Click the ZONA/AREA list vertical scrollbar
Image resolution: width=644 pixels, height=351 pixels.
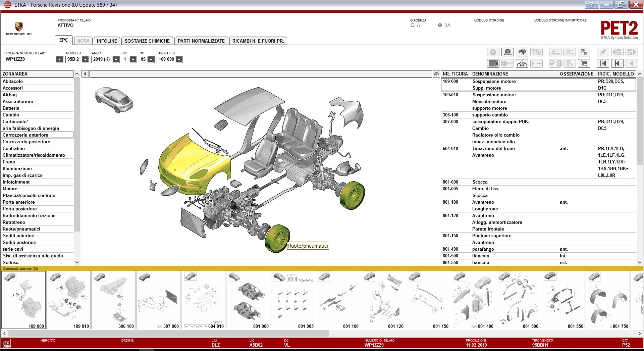click(x=77, y=154)
